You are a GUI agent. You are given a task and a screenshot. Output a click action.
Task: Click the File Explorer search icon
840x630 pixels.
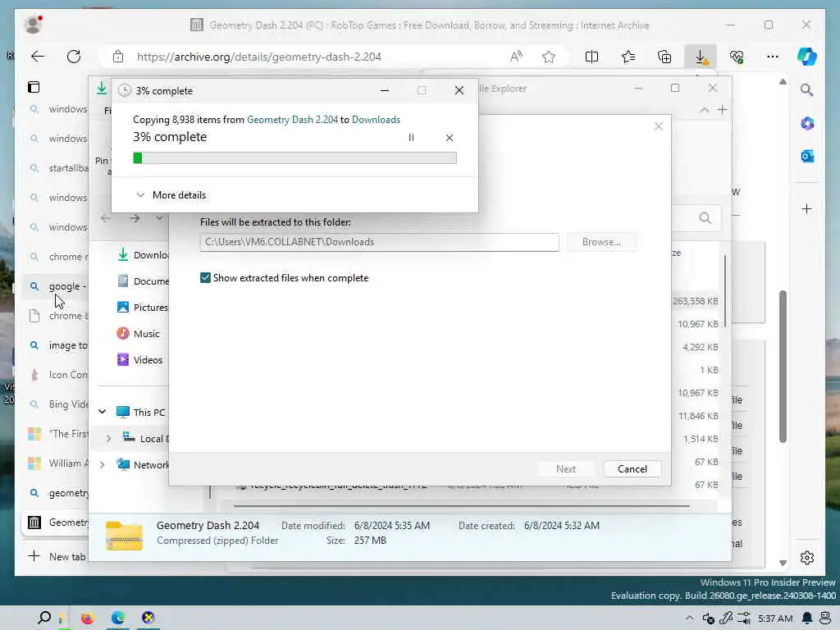[705, 218]
